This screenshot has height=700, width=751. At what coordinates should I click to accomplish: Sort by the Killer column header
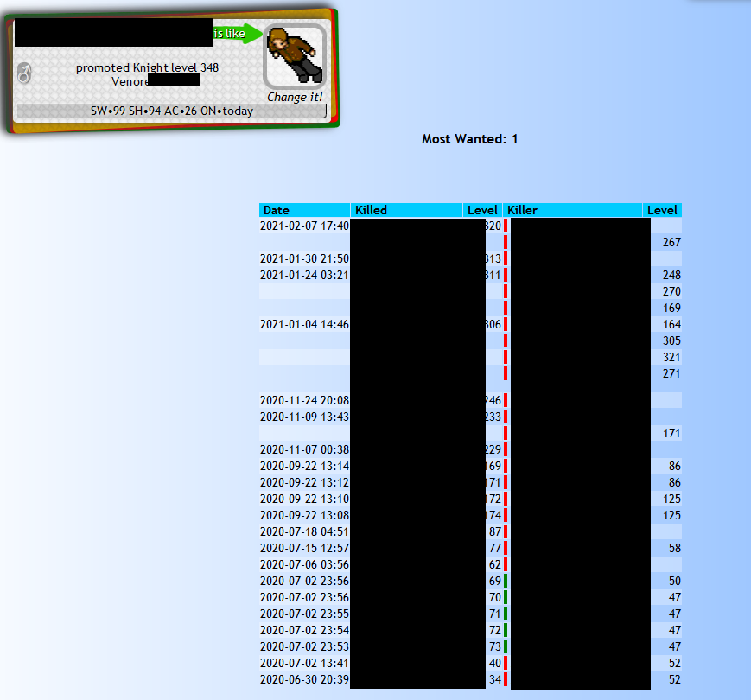pos(523,210)
